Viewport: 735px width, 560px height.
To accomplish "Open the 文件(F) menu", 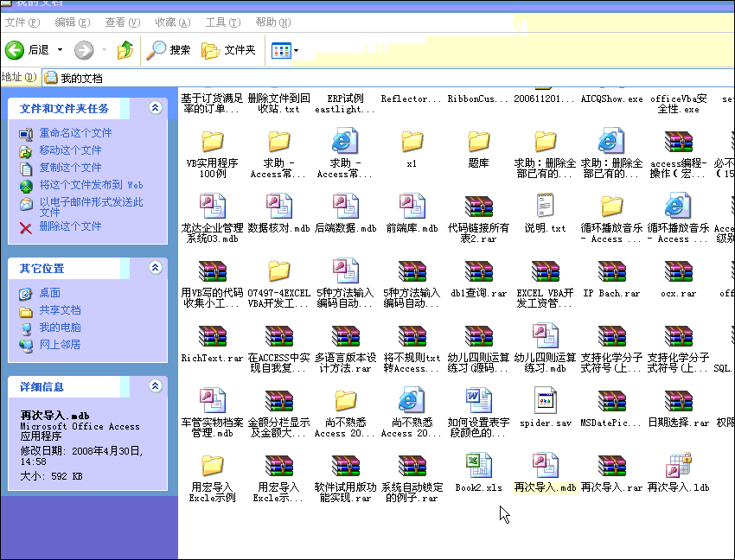I will [x=22, y=22].
